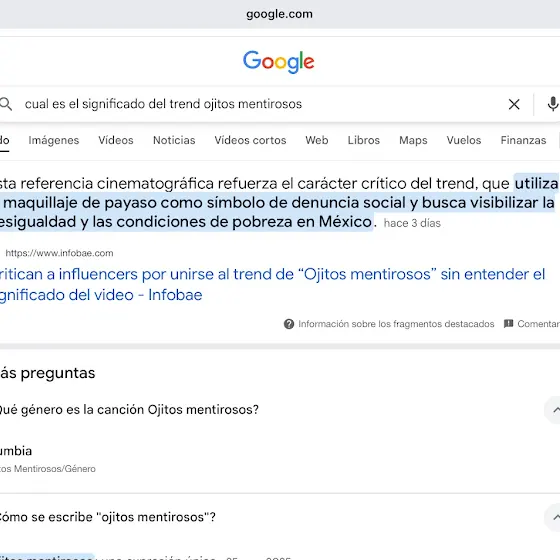Collapse the "Qué género es la canción" question
Image resolution: width=560 pixels, height=560 pixels.
(555, 410)
